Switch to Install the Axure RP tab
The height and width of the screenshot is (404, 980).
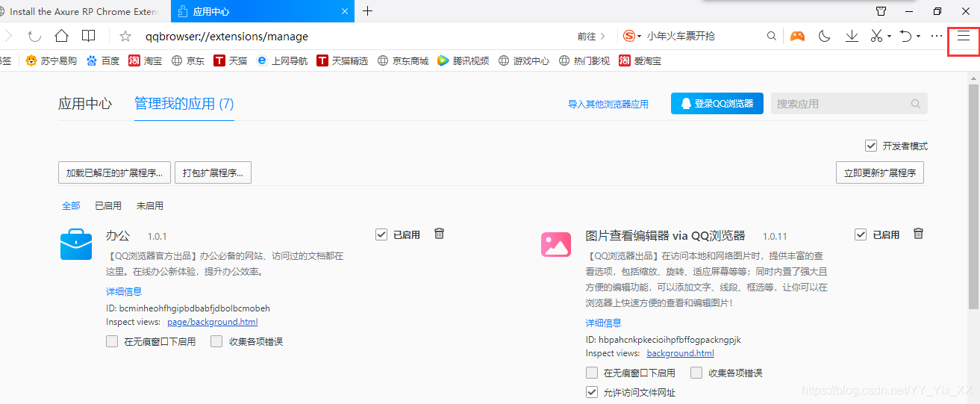click(x=84, y=11)
